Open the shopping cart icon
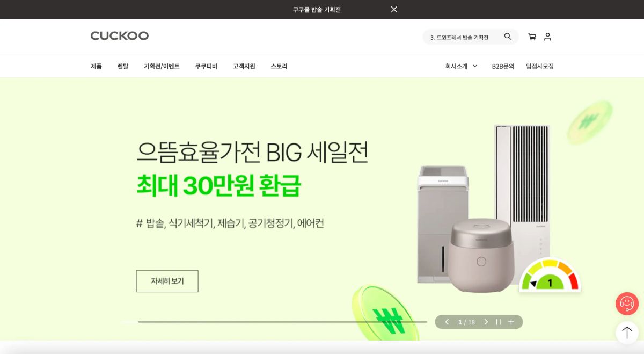Viewport: 644px width, 354px height. [532, 37]
